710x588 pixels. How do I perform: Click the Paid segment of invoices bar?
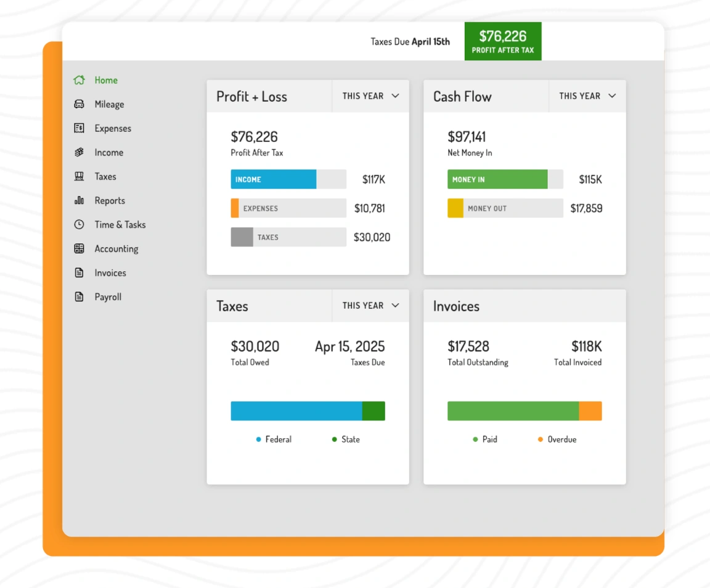[513, 411]
